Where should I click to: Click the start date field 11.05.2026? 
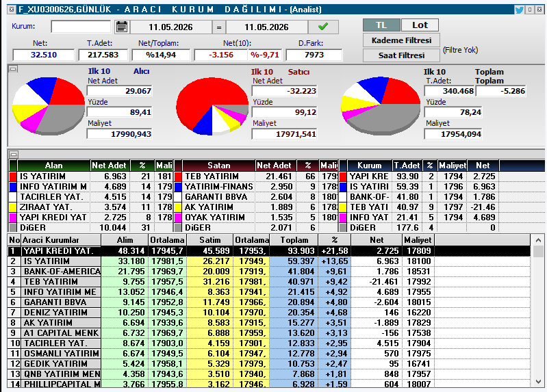click(170, 27)
